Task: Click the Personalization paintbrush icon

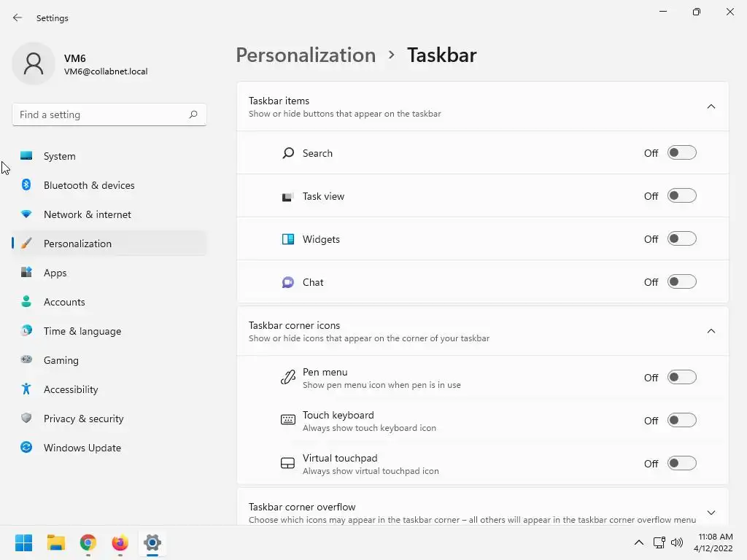Action: coord(26,244)
